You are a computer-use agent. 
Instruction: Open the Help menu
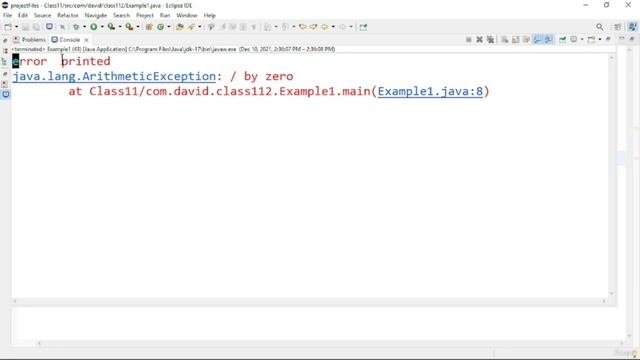(x=209, y=16)
